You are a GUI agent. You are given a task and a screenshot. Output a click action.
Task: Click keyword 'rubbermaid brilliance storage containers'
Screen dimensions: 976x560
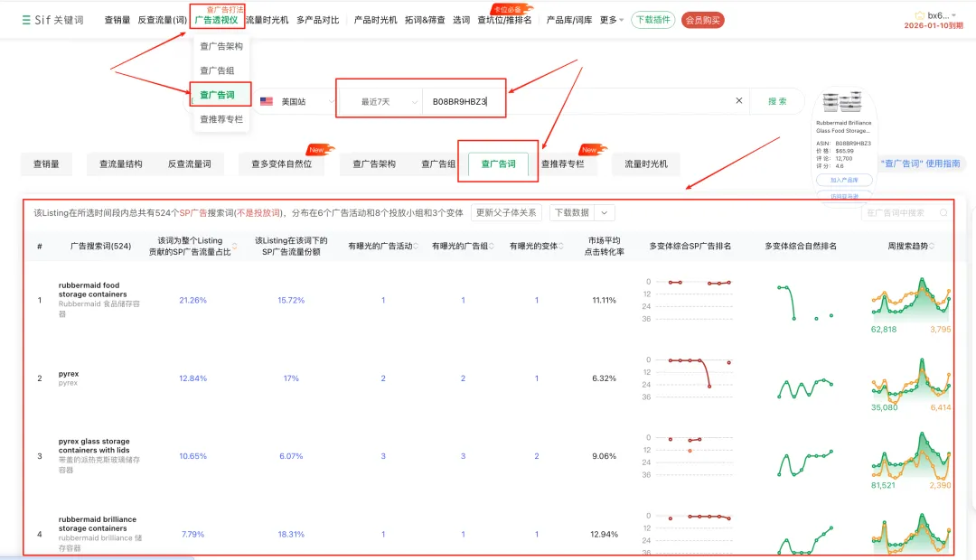point(97,524)
